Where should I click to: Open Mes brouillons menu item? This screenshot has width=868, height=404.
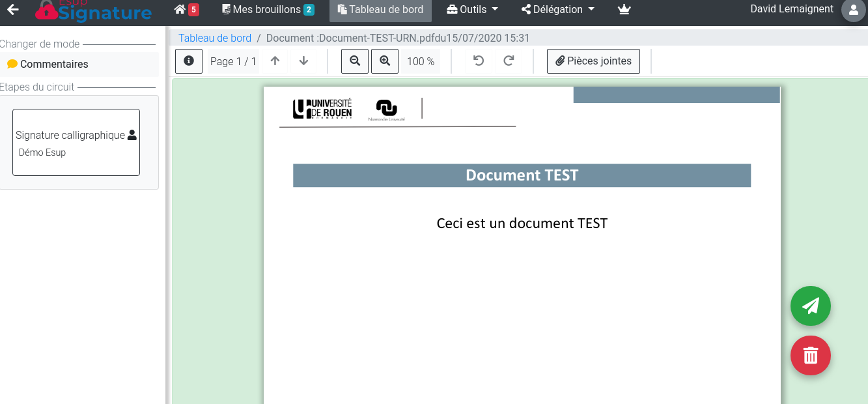point(268,10)
